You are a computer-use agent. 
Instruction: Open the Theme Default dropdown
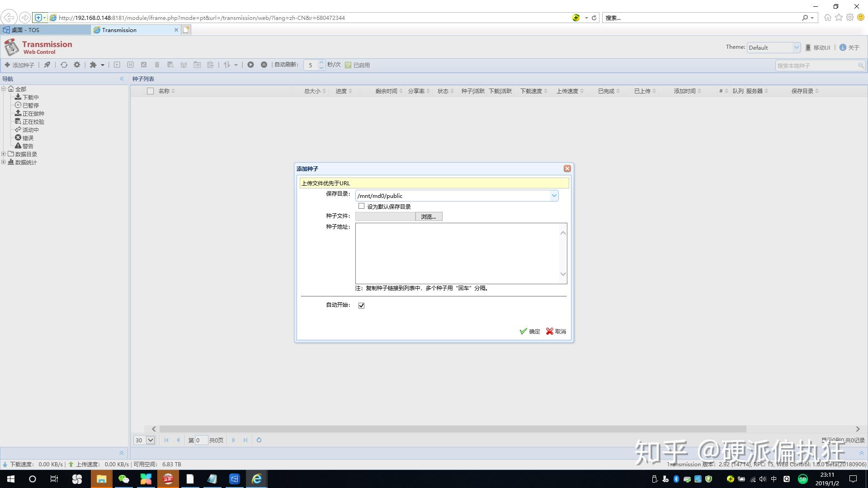click(773, 47)
